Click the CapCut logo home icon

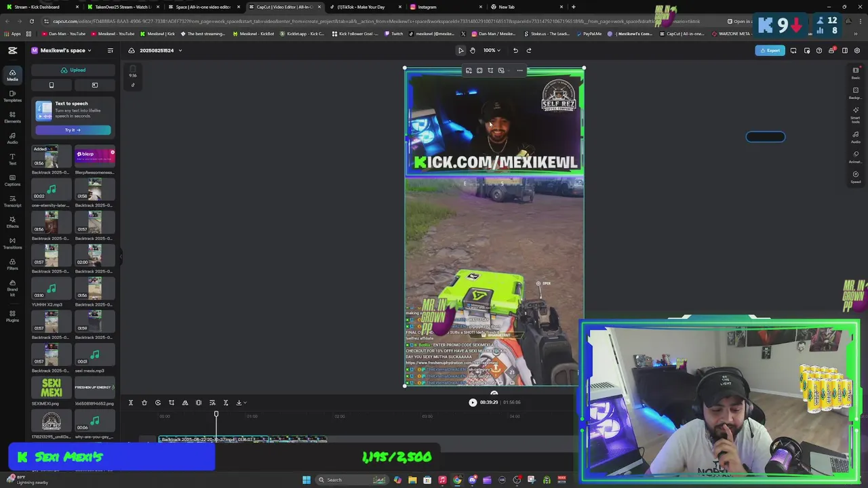coord(12,50)
